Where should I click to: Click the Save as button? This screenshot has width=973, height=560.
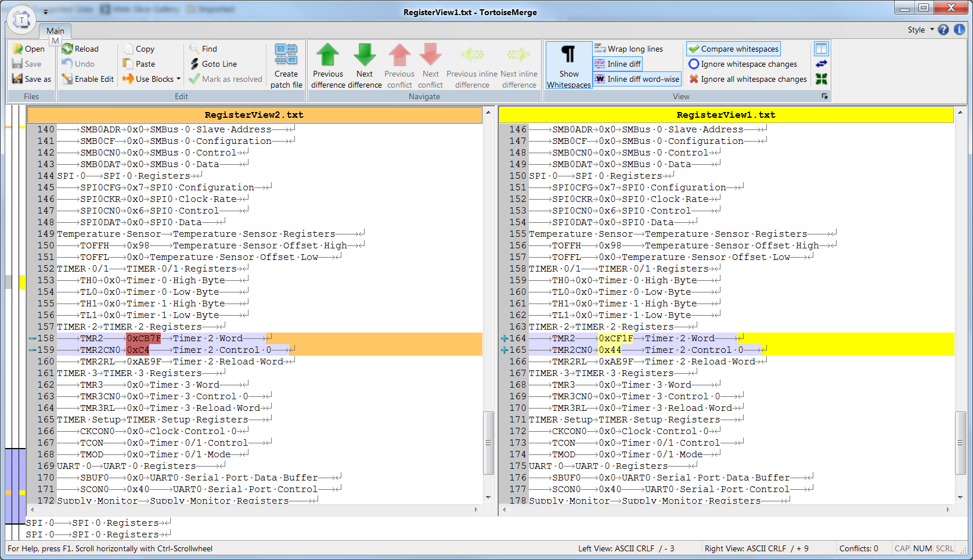pos(32,79)
